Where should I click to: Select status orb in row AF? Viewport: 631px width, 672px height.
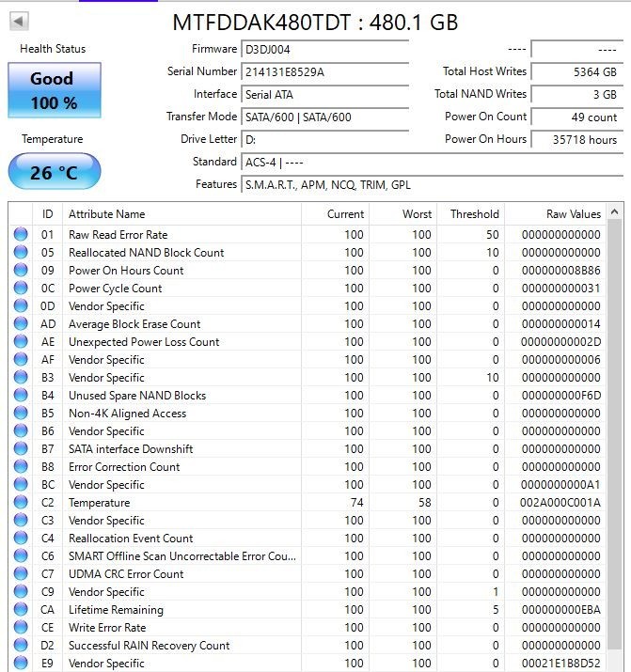(x=21, y=360)
